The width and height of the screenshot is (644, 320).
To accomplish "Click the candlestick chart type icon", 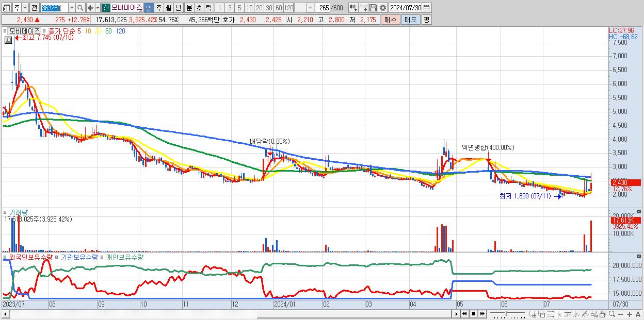I will [353, 8].
